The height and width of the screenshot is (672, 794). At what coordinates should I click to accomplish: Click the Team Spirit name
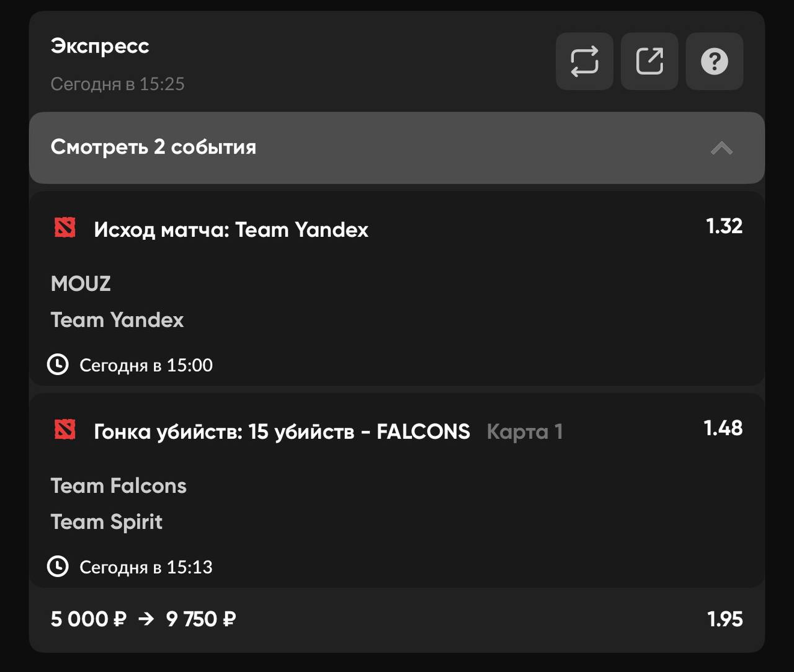[x=107, y=522]
